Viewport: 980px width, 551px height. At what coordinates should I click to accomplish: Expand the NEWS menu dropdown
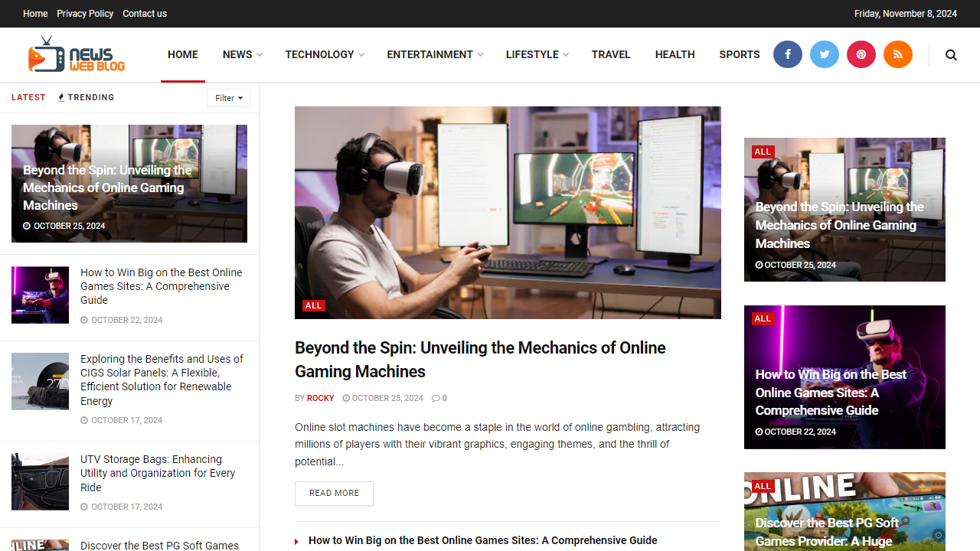pyautogui.click(x=242, y=54)
